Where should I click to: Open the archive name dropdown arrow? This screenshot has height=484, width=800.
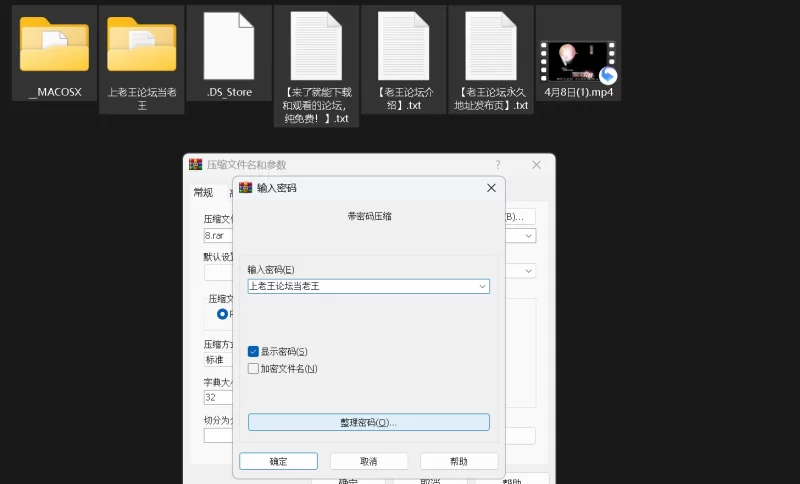(x=529, y=236)
